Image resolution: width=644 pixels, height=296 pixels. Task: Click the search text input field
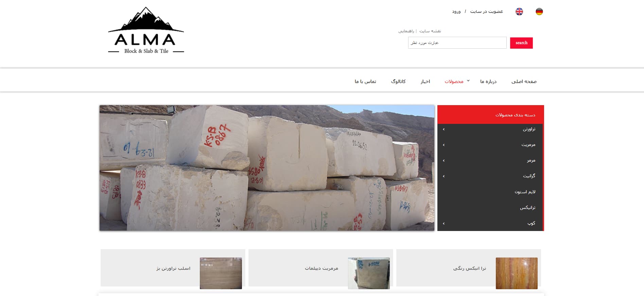point(457,43)
